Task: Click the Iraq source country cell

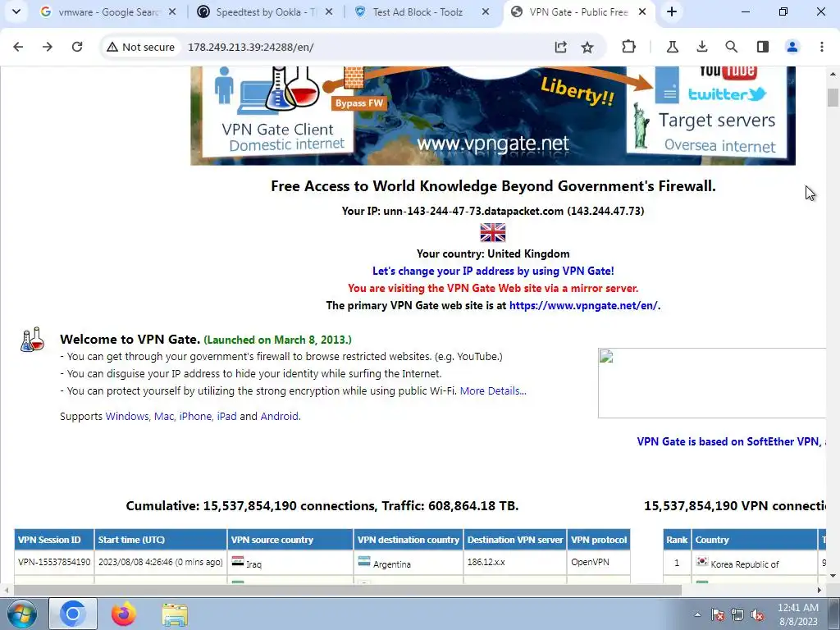Action: pyautogui.click(x=290, y=563)
